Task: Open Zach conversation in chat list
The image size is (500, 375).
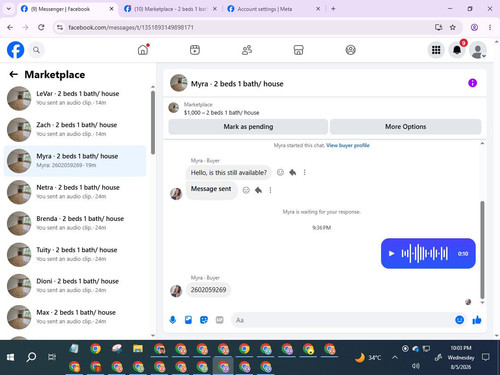Action: click(x=75, y=129)
